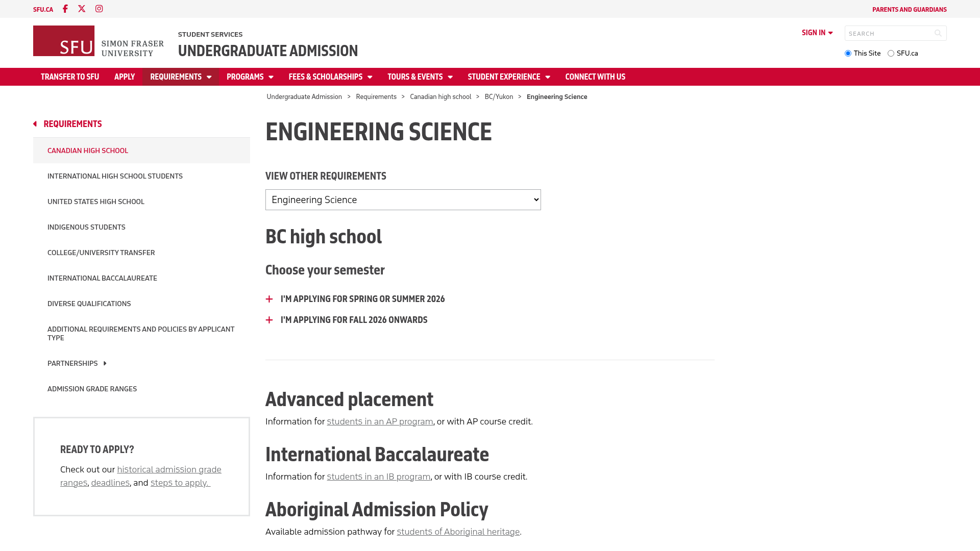Open SFU Facebook page icon
This screenshot has width=980, height=551.
(65, 9)
